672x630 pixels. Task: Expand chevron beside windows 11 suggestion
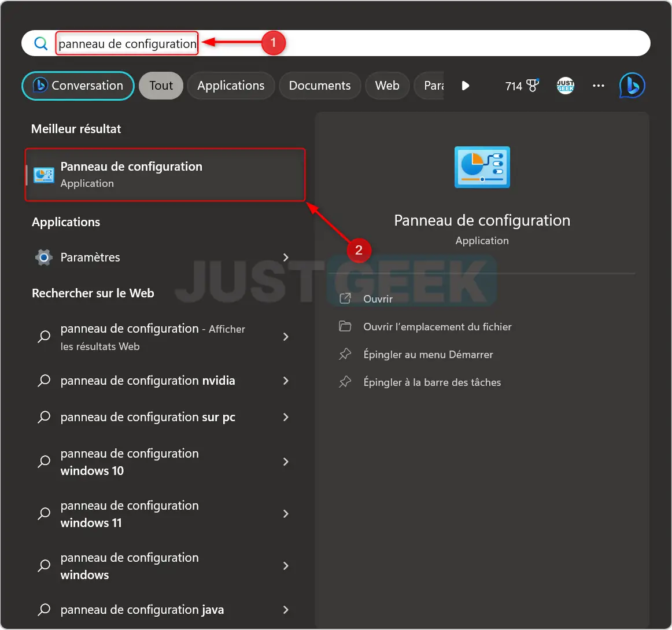(286, 514)
